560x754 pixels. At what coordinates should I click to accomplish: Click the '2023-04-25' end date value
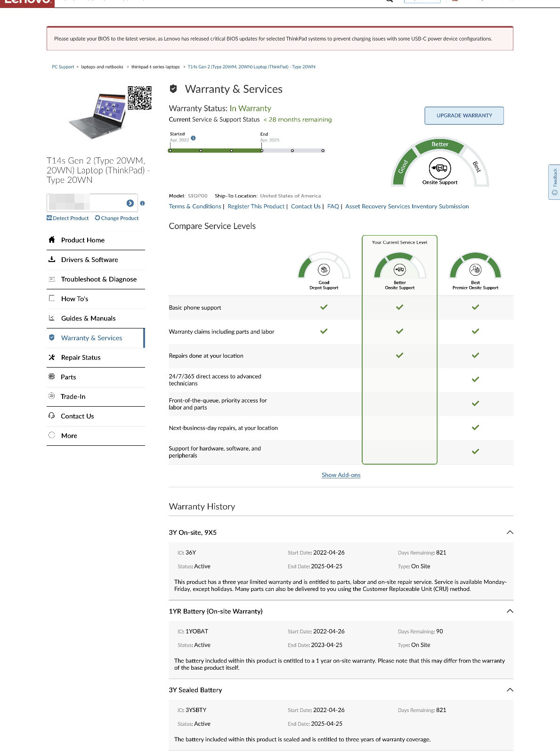327,645
